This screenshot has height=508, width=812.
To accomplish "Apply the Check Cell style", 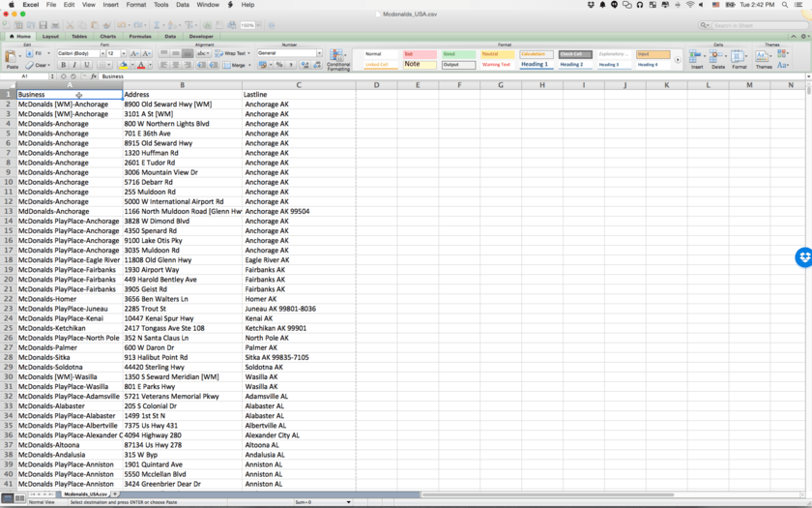I will [x=575, y=54].
